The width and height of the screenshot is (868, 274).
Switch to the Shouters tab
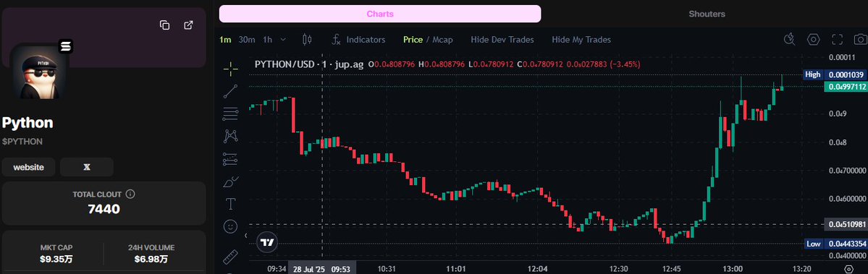pos(707,14)
